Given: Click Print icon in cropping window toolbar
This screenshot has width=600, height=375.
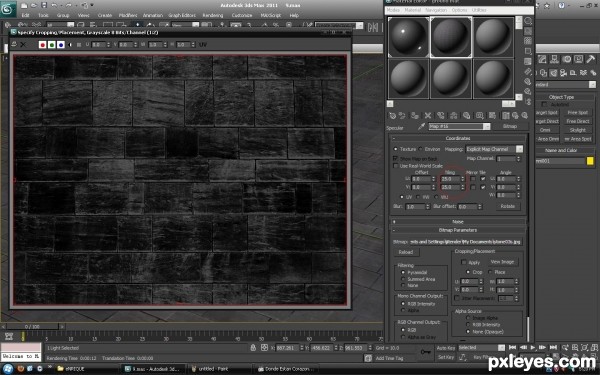Looking at the screenshot, I should click(14, 45).
